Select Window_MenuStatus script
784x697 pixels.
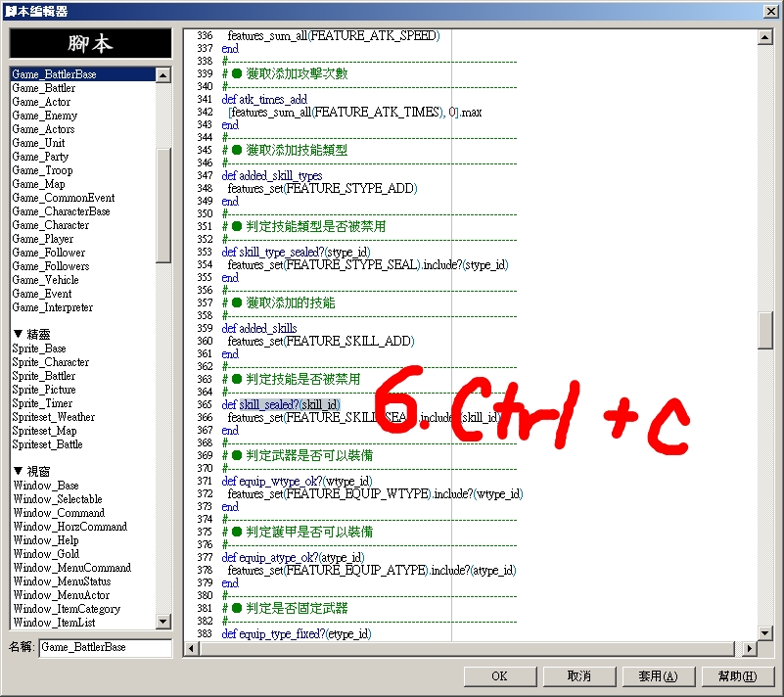point(62,581)
